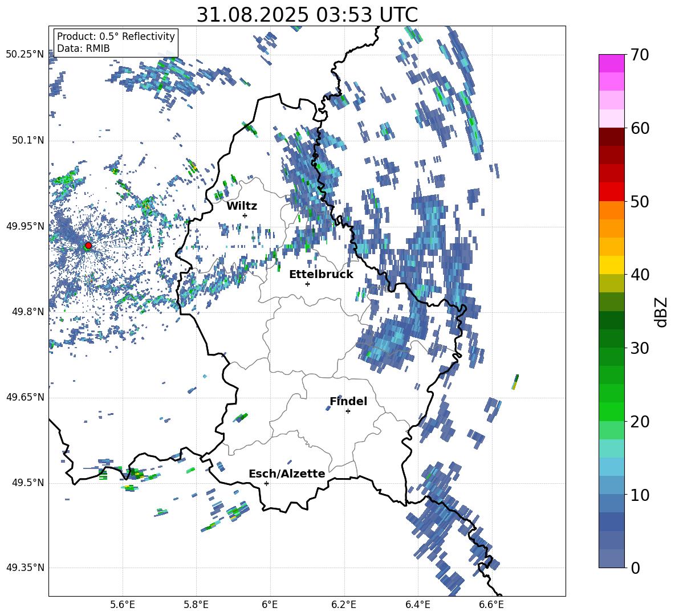Click the dBZ colorbar label
Image resolution: width=675 pixels, height=616 pixels.
[x=662, y=312]
